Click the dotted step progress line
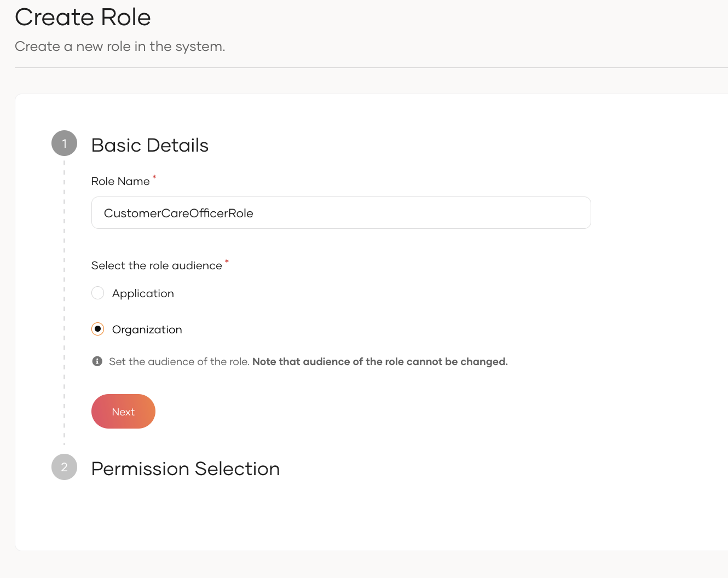 point(64,301)
